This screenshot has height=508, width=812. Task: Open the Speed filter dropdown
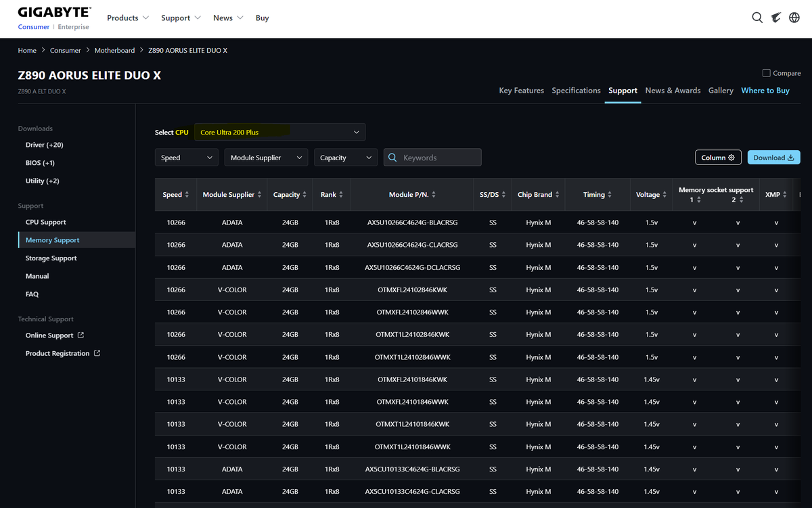point(186,158)
